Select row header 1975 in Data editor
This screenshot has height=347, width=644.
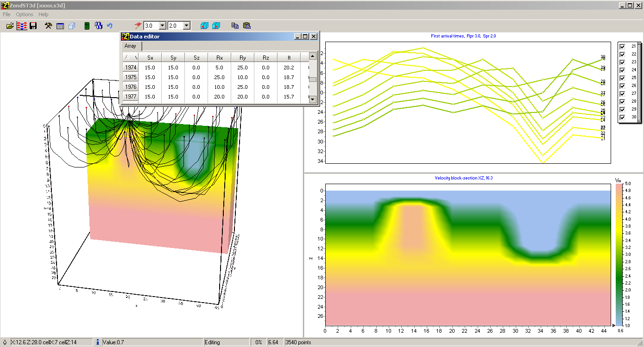[x=131, y=77]
